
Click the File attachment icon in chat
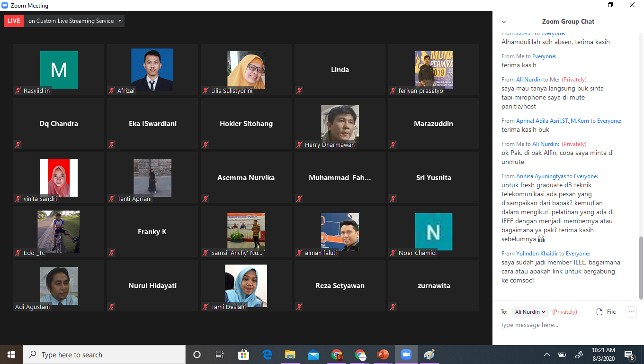[599, 312]
